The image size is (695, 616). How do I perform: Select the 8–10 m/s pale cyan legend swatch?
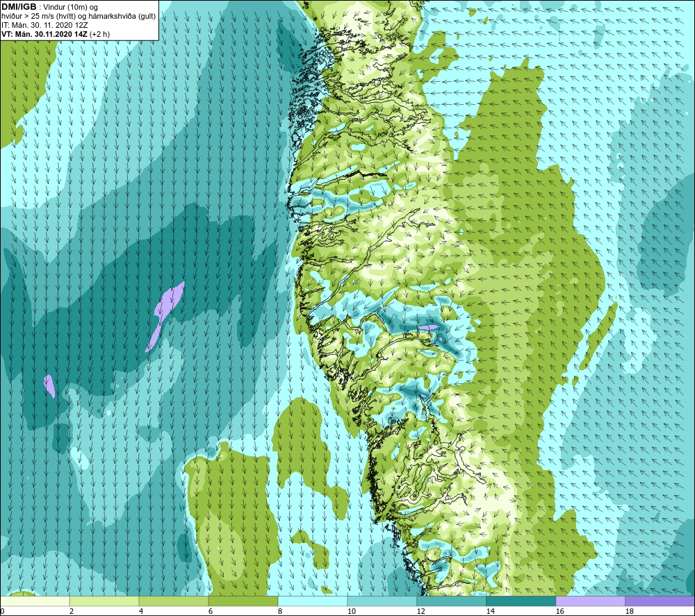click(x=313, y=601)
